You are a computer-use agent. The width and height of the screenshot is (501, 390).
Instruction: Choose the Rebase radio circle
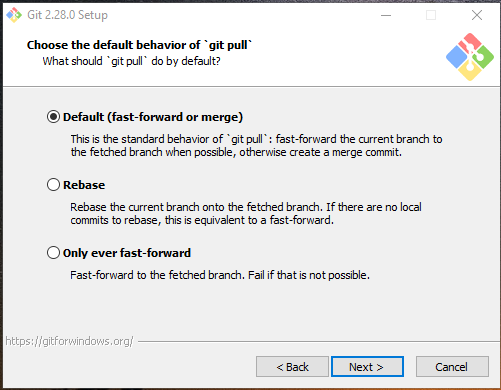point(53,185)
